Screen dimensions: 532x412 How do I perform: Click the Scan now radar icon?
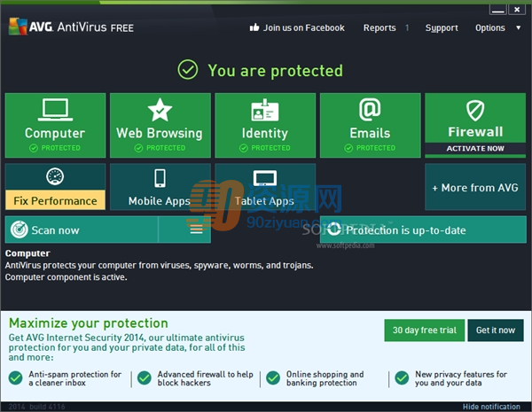pos(20,229)
